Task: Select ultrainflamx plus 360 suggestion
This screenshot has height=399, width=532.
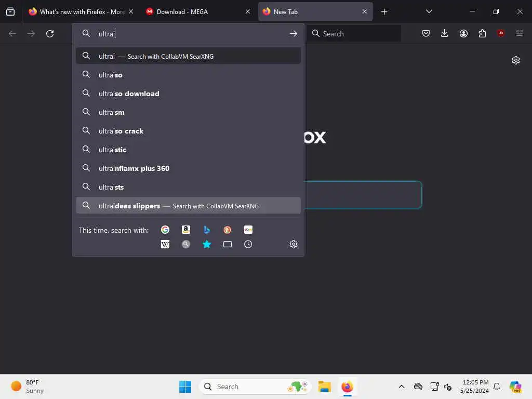Action: pos(188,168)
